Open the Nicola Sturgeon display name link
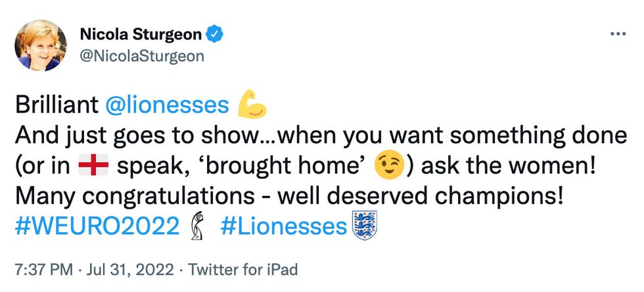 coord(139,33)
